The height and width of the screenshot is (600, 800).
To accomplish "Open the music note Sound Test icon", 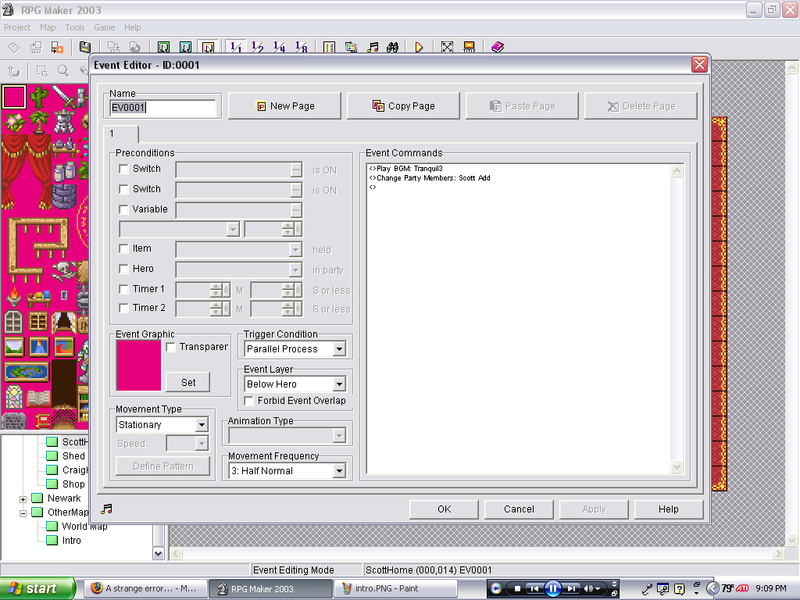I will tap(372, 47).
